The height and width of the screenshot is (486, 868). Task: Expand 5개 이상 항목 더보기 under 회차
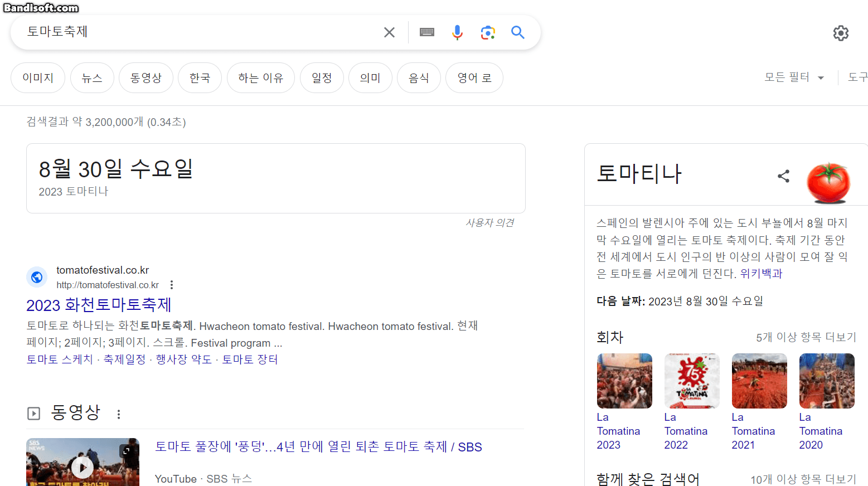806,337
